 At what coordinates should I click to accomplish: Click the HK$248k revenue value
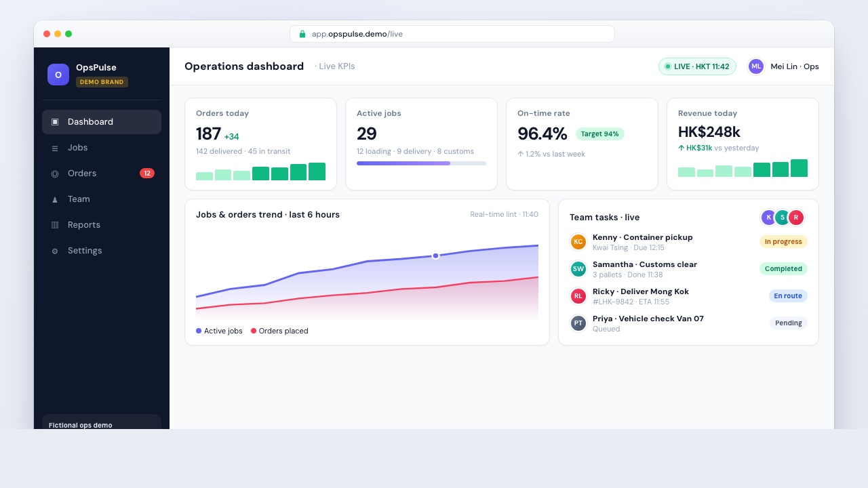(709, 131)
